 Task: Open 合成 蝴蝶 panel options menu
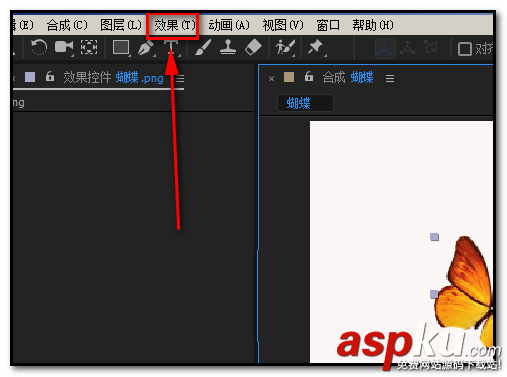pos(390,79)
